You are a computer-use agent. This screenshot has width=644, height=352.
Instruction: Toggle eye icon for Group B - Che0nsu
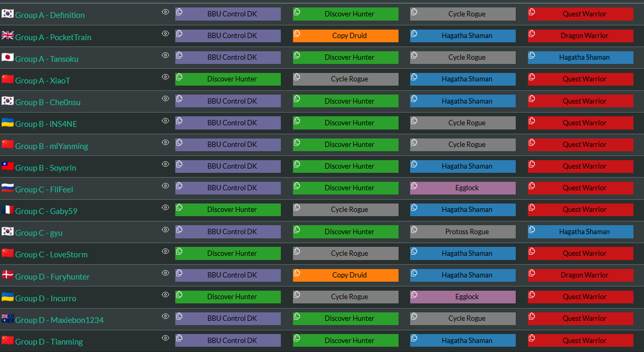coord(165,99)
